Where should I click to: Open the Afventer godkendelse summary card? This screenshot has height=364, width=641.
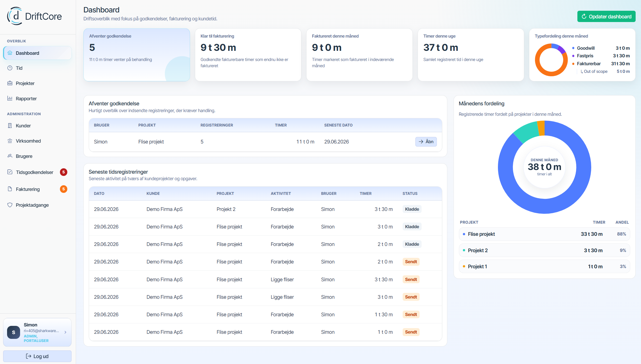click(x=137, y=55)
